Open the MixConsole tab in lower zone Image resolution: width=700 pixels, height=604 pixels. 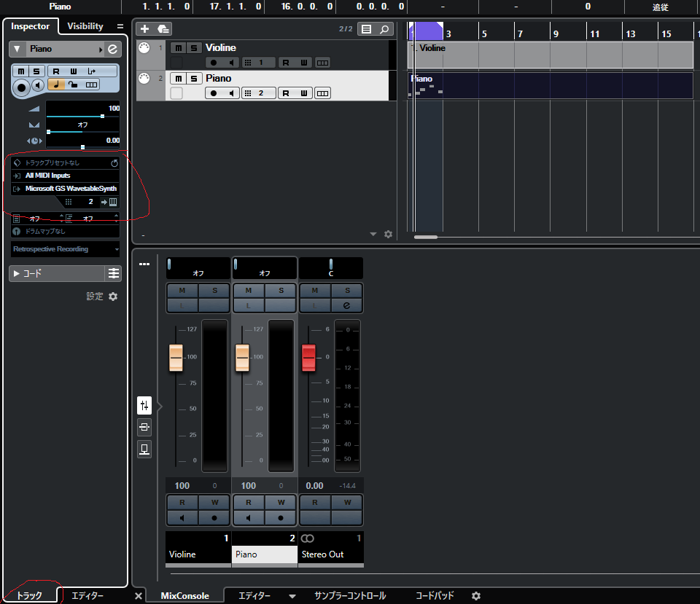[x=184, y=595]
